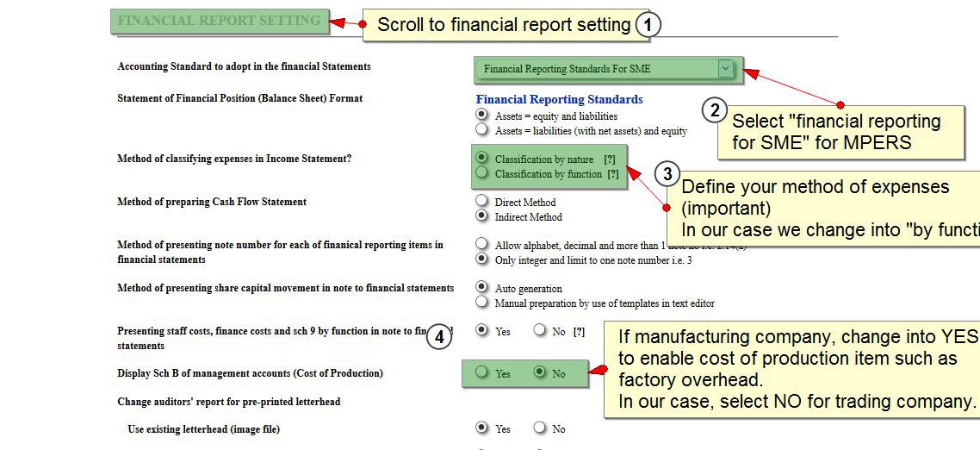Choose Indirect Method for Cash Flow Statement
This screenshot has height=450, width=980.
point(481,216)
